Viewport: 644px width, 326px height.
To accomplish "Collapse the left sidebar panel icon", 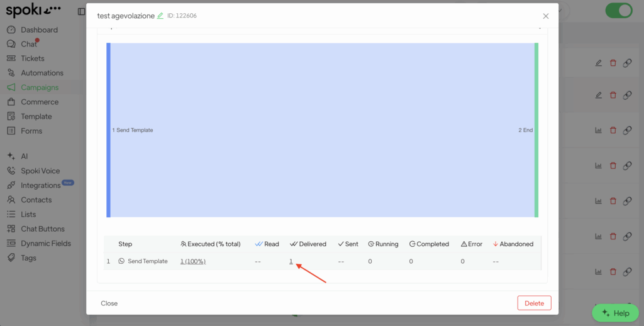I will [x=81, y=11].
